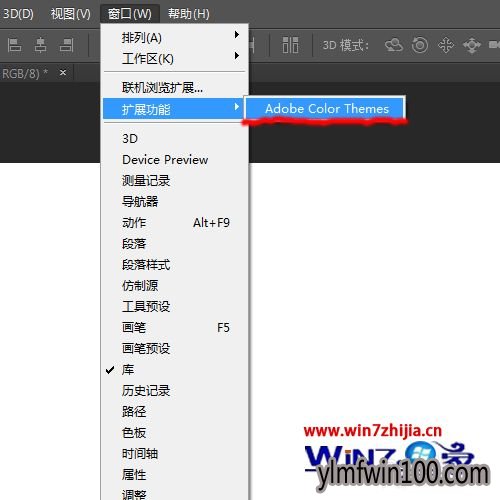500x500 pixels.
Task: Select the 3D rotate object tool
Action: click(394, 45)
